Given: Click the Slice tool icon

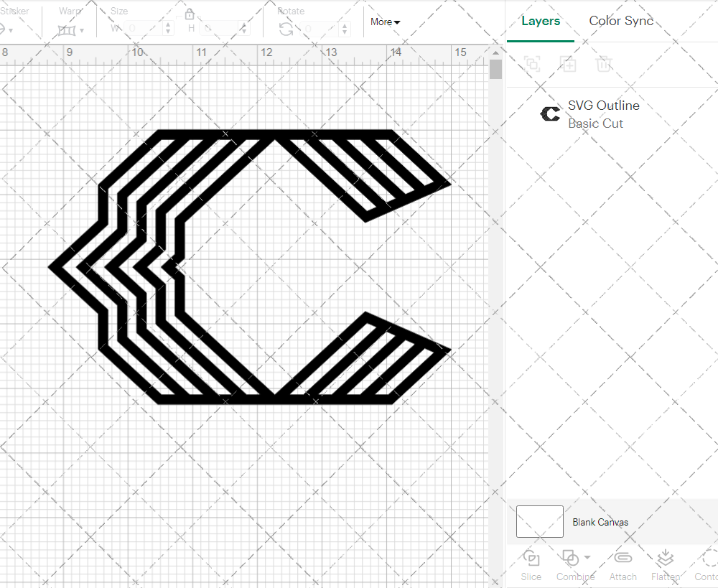Looking at the screenshot, I should (x=531, y=559).
